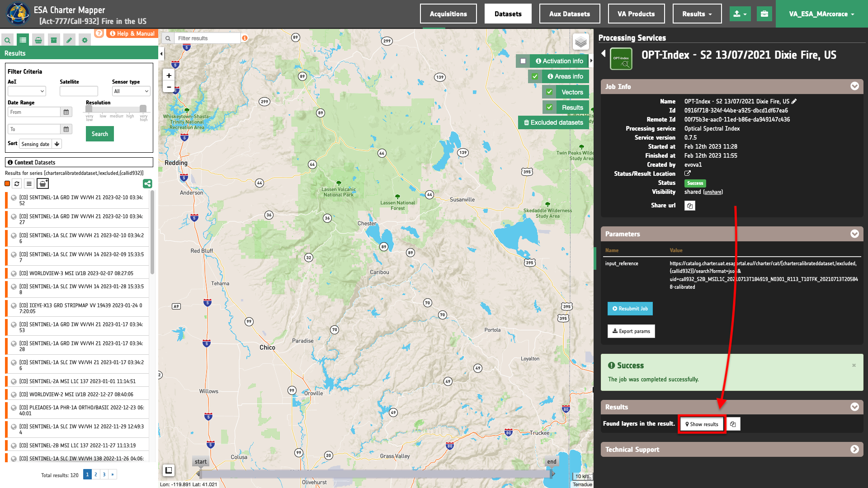The width and height of the screenshot is (868, 488).
Task: Select the results list tab icon
Action: tap(23, 40)
